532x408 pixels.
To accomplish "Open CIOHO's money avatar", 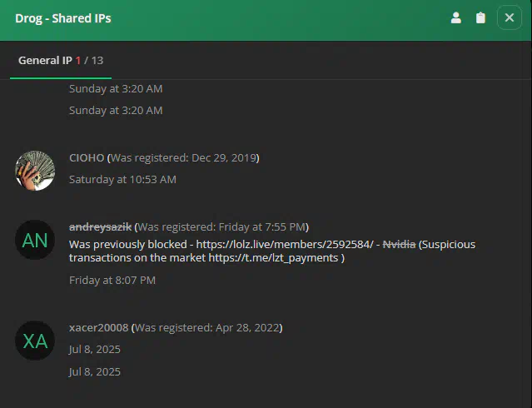I will [35, 171].
